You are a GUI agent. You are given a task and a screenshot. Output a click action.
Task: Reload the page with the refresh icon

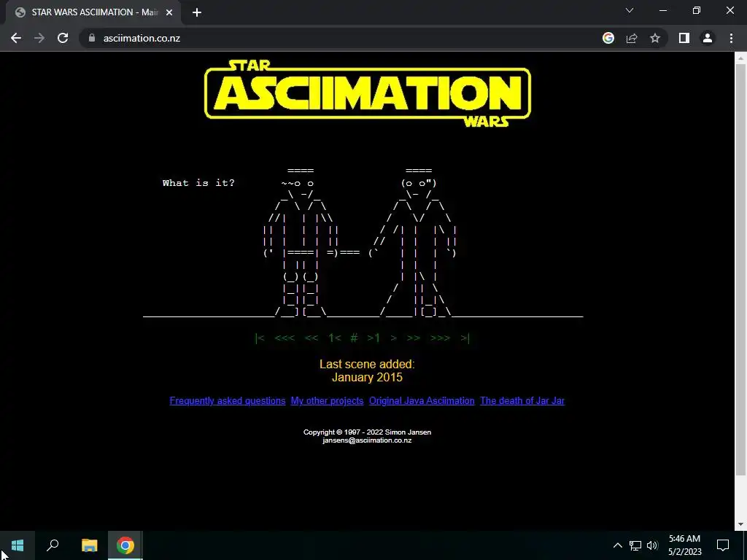point(63,38)
